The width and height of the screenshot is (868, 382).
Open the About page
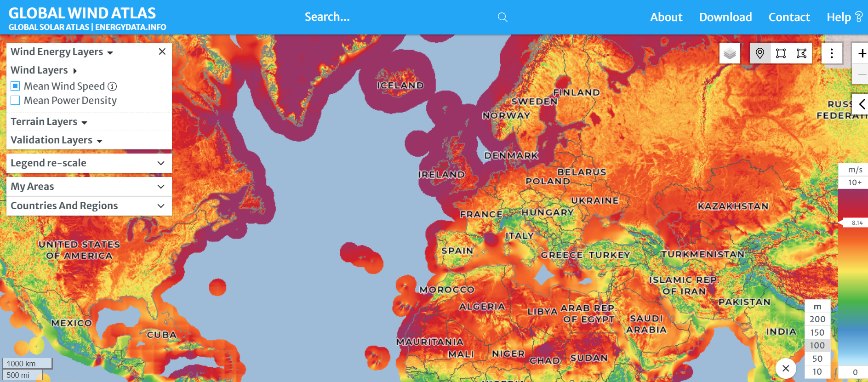click(666, 17)
